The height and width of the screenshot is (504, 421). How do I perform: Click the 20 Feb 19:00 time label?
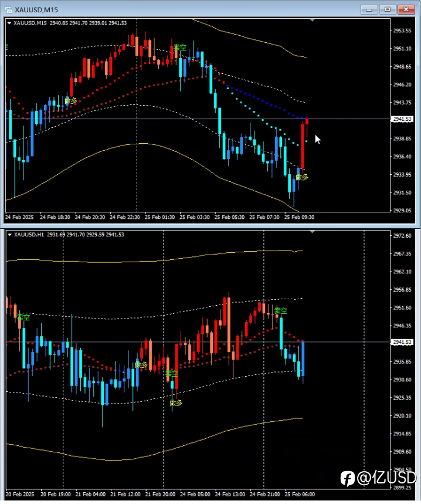pyautogui.click(x=56, y=495)
